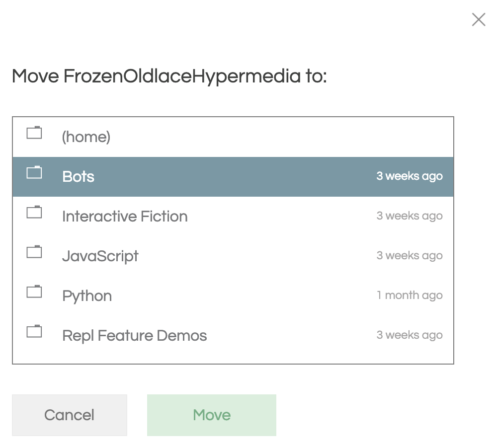Click the folder icon beside Interactive Fiction

(34, 212)
